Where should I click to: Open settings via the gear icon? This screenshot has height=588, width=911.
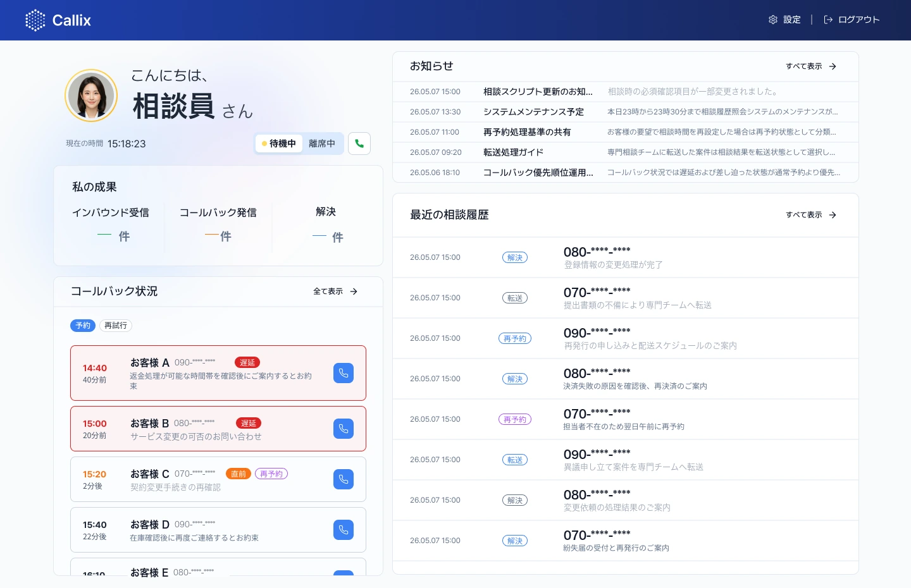coord(772,20)
